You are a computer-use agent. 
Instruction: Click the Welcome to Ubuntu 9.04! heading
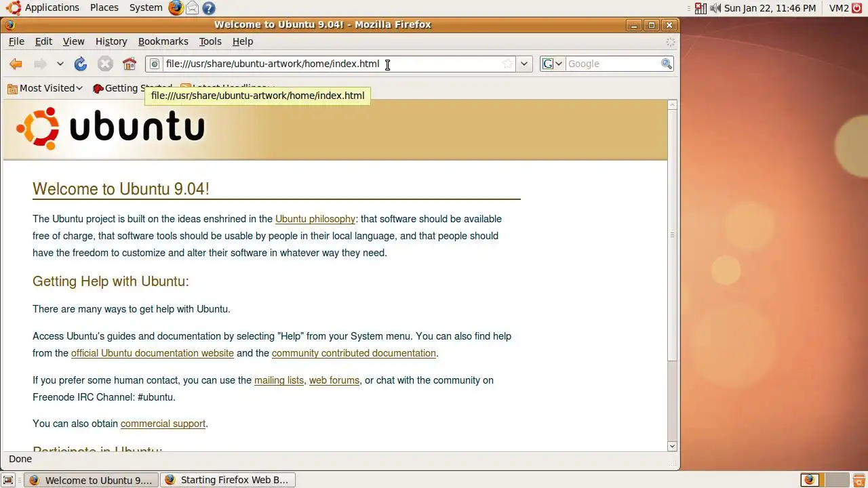[121, 189]
